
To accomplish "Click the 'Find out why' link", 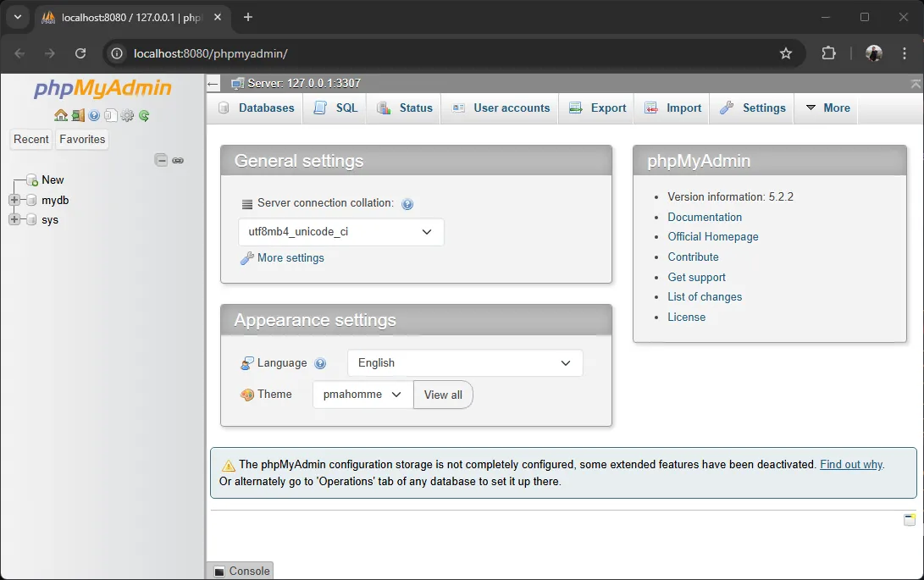I will [x=851, y=464].
